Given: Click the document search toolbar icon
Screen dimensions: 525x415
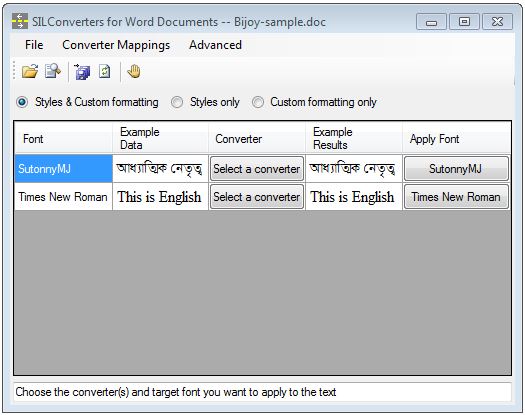Looking at the screenshot, I should point(53,71).
